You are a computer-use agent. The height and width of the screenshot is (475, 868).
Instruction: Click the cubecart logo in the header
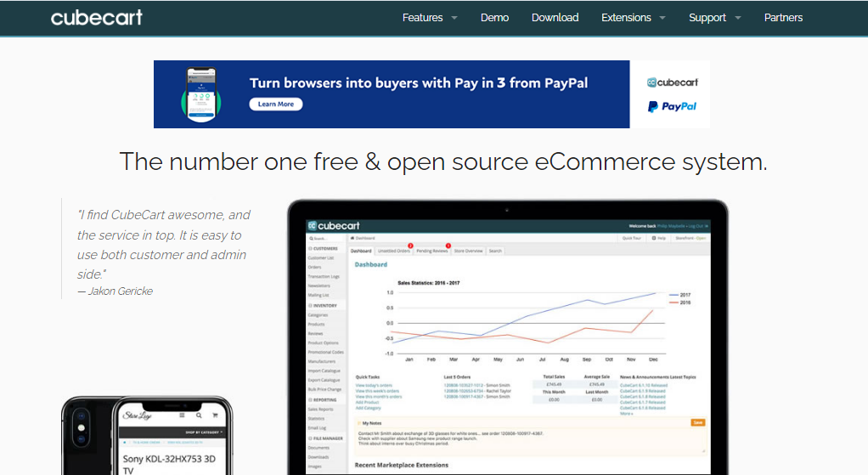pos(97,18)
